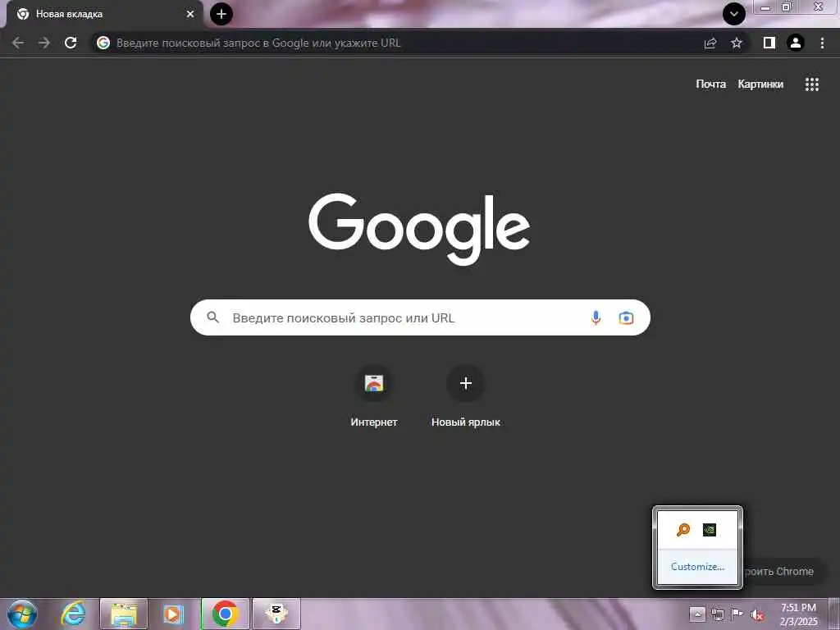Click the partially hidden customize Chrome button
The width and height of the screenshot is (840, 630).
coord(783,572)
